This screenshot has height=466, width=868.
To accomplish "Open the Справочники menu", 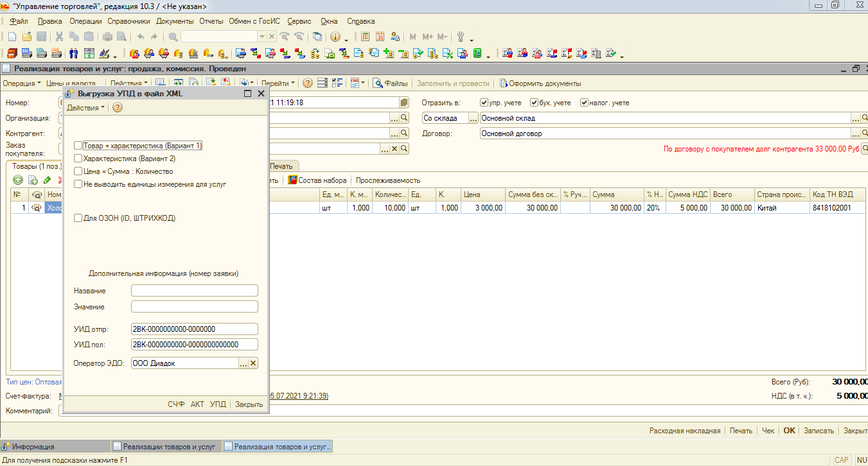I will click(128, 21).
